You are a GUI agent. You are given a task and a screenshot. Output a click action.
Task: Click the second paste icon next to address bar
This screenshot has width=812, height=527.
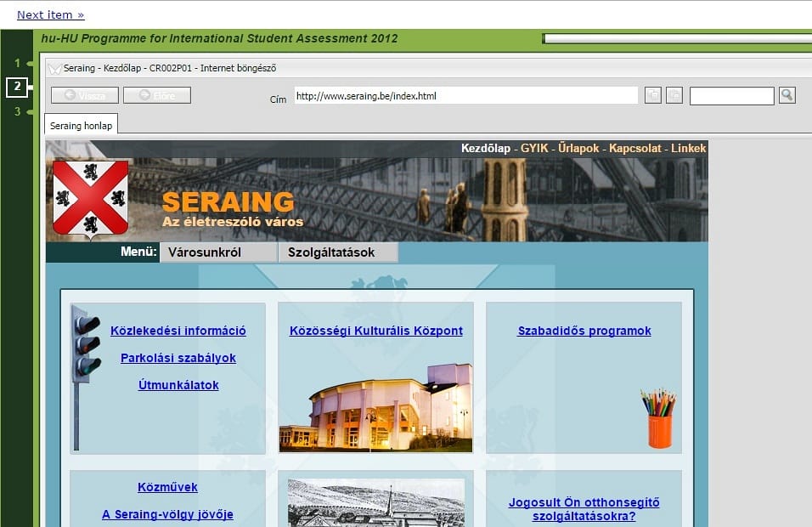coord(674,95)
